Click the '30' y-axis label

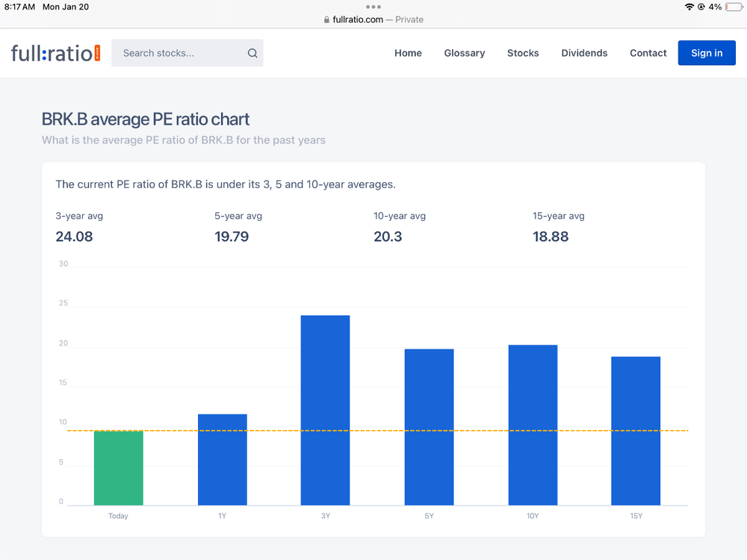(x=63, y=264)
